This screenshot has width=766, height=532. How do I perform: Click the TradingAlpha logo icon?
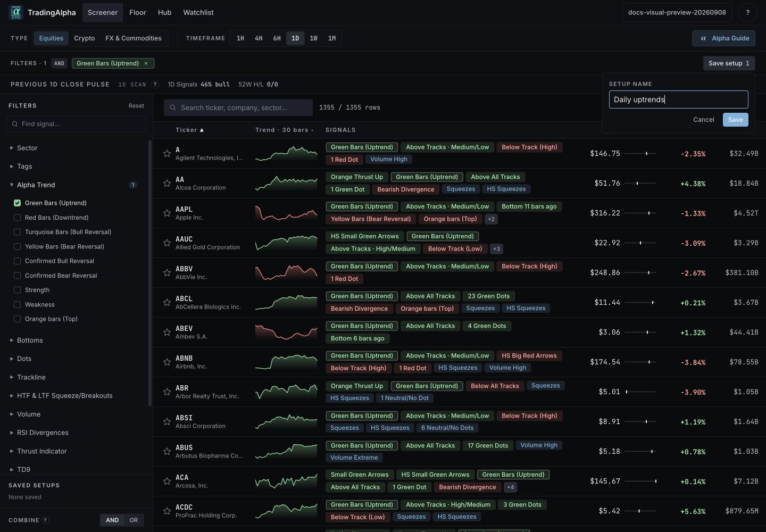tap(16, 12)
